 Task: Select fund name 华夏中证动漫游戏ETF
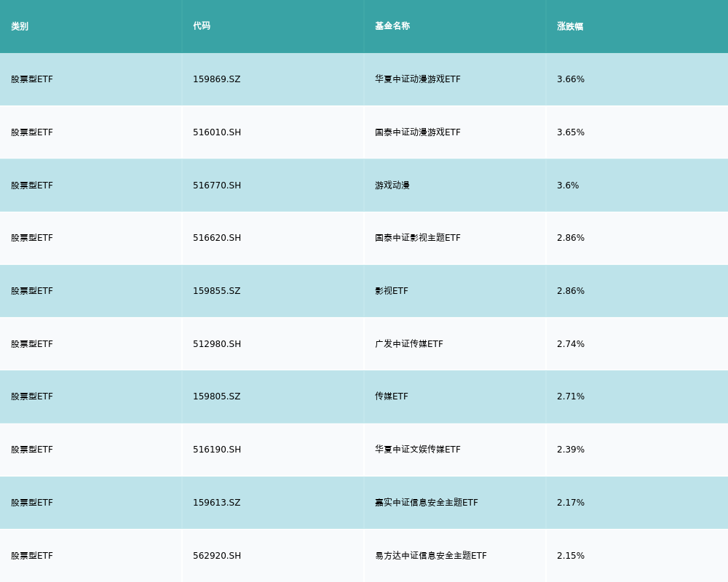[418, 79]
